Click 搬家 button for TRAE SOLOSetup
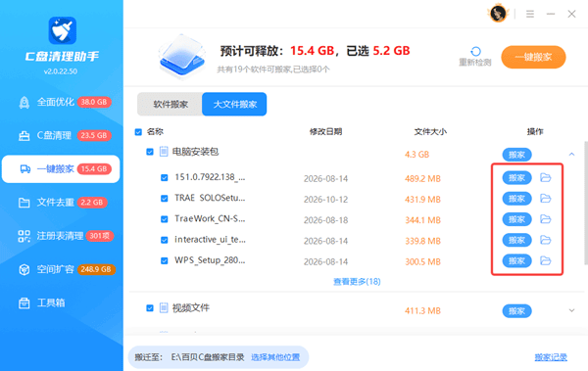This screenshot has width=588, height=371. [516, 199]
